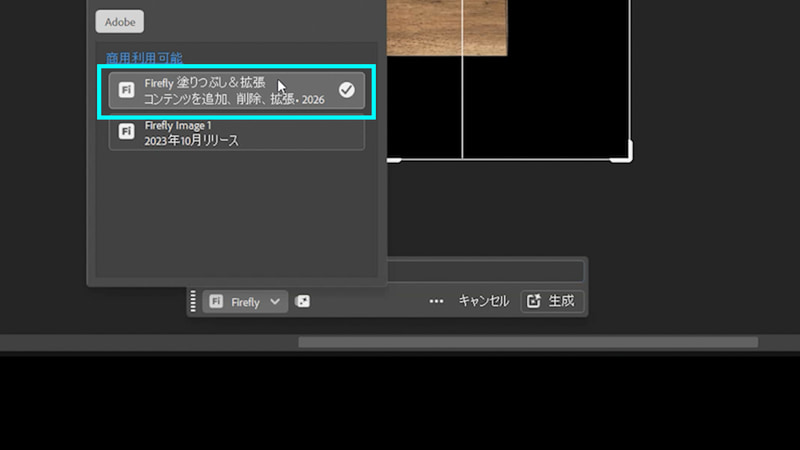
Task: Click the 商用利用可能 heading text
Action: pyautogui.click(x=144, y=58)
